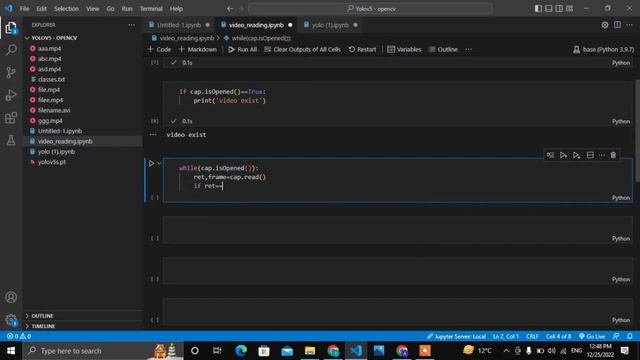Open the Selection menu
640x360 pixels.
click(66, 9)
